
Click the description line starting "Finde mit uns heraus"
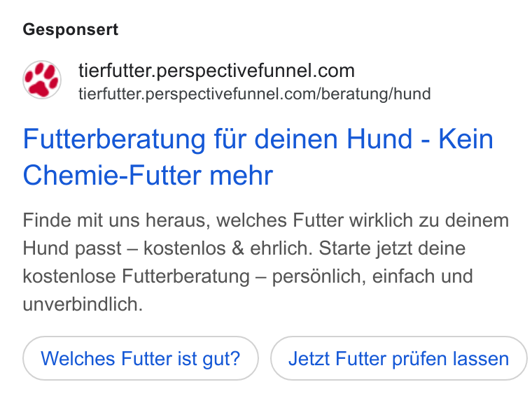(x=266, y=220)
